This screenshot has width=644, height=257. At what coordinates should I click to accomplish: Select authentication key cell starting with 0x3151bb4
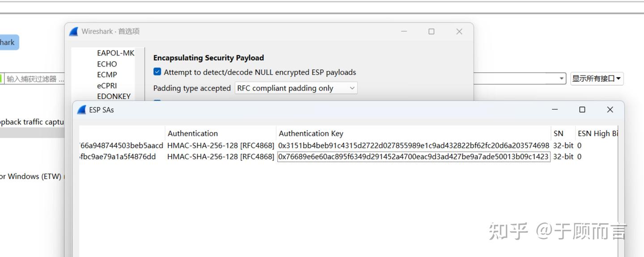pyautogui.click(x=413, y=145)
